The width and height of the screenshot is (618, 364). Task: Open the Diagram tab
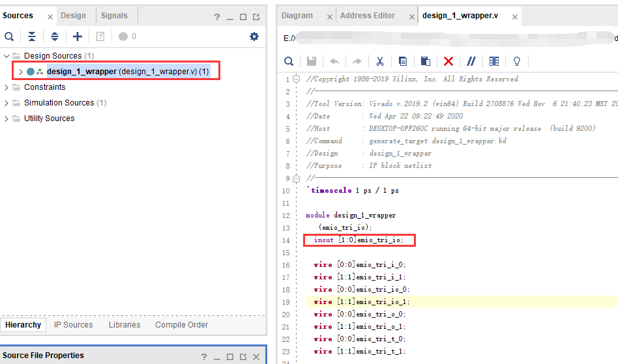pos(297,16)
